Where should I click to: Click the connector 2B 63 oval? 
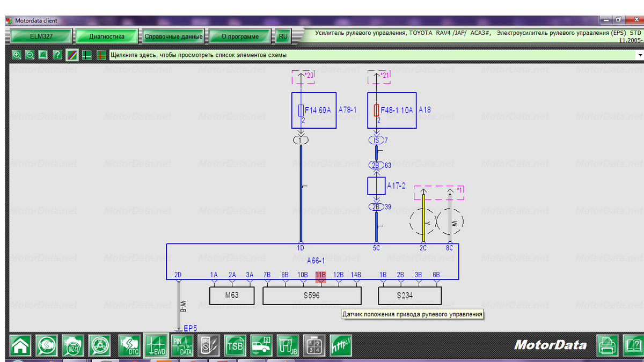coord(376,165)
